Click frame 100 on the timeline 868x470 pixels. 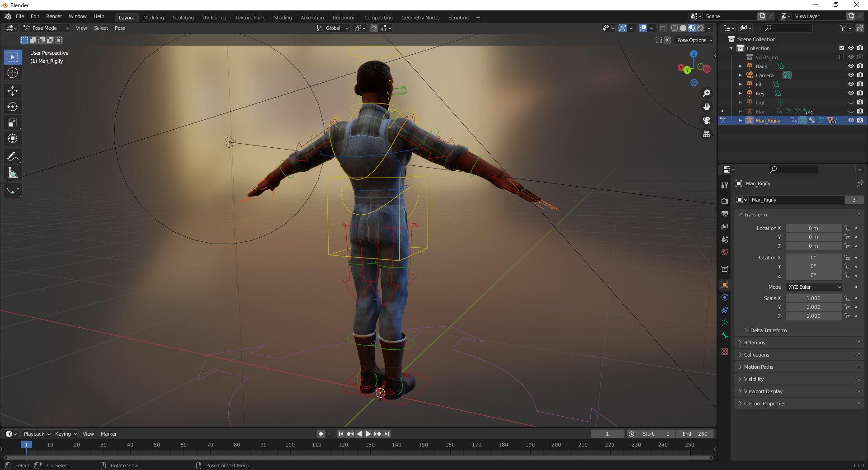(290, 445)
